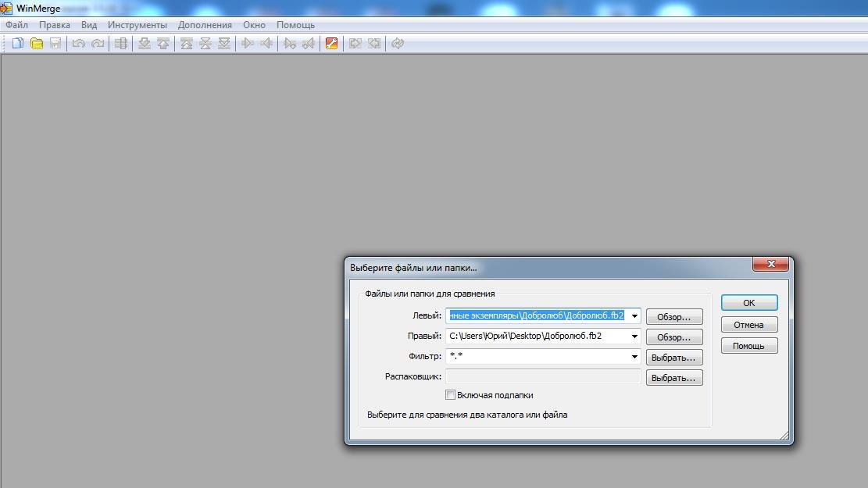
Task: Click the Next Difference down-arrow icon
Action: [144, 44]
